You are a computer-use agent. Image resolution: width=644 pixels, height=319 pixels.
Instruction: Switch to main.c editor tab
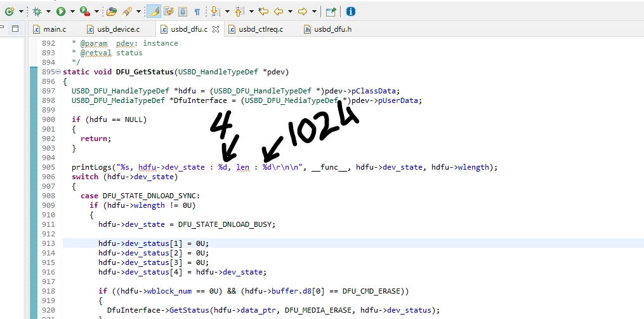click(49, 29)
